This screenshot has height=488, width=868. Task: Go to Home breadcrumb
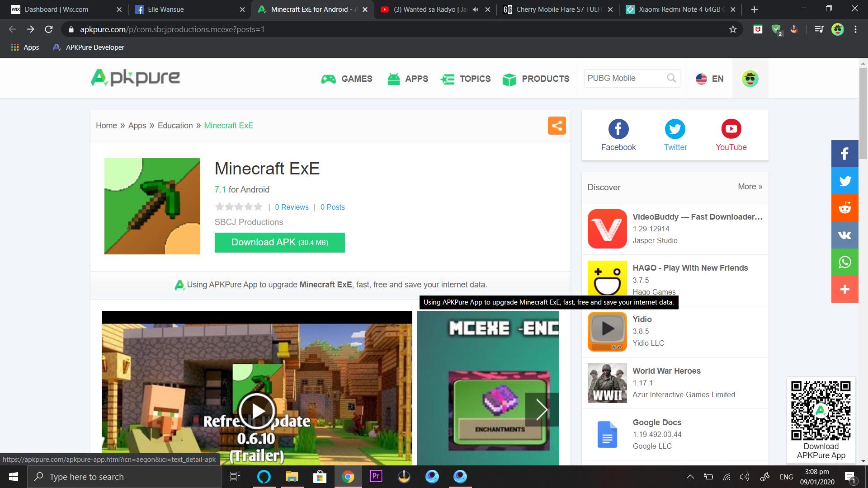[x=106, y=126]
